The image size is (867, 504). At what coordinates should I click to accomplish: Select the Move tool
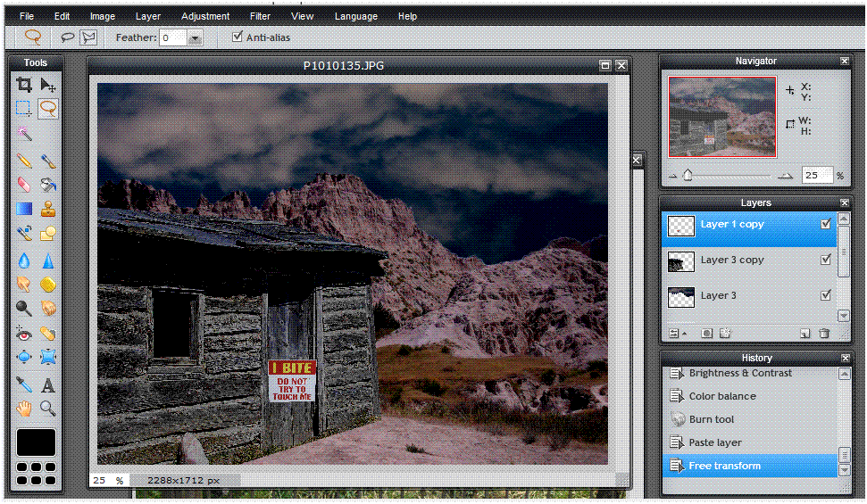48,85
